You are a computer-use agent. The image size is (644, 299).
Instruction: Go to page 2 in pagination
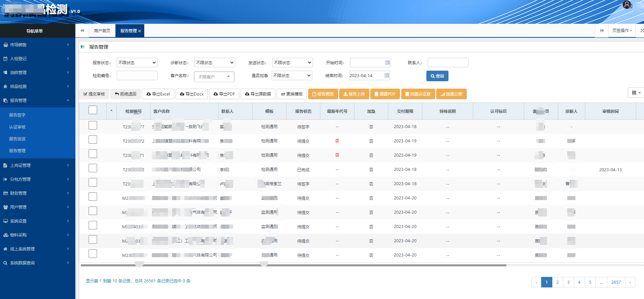pos(557,282)
